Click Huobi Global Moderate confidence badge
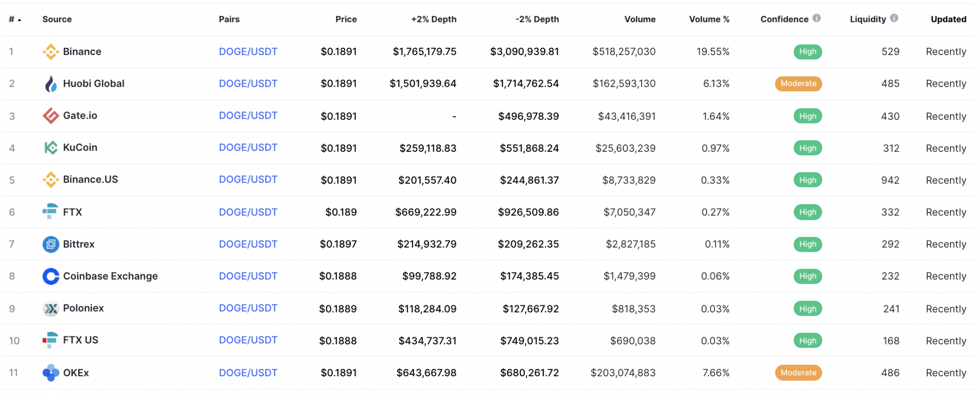 point(798,84)
